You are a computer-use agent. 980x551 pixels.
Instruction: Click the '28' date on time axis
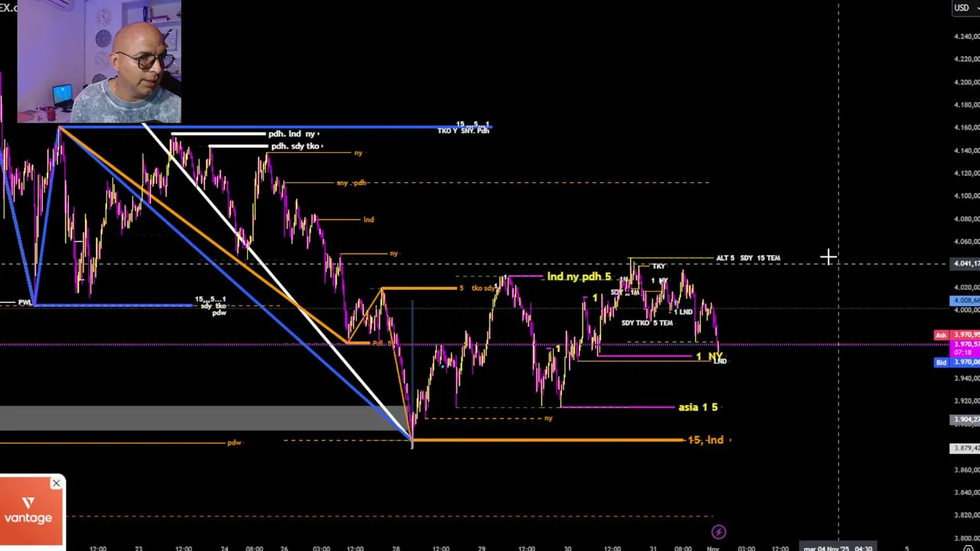coord(396,548)
